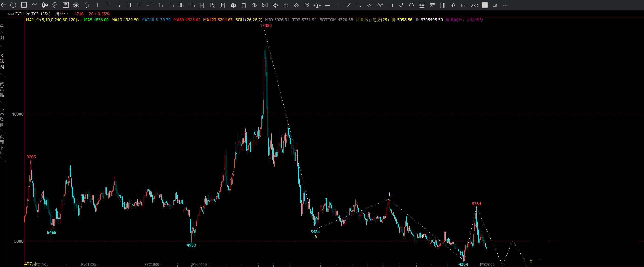Select the Fibonacci retracement lines tool
The image size is (644, 267).
(422, 5)
